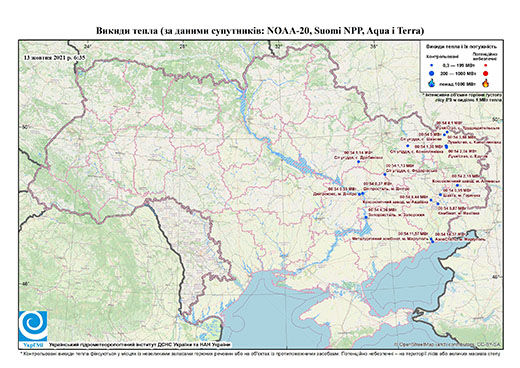The height and width of the screenshot is (368, 520).
Task: Click the 36° longitude label
Action: (374, 46)
